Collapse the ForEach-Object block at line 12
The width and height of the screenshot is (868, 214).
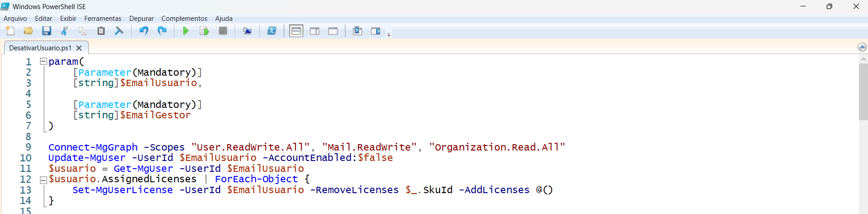pos(44,180)
